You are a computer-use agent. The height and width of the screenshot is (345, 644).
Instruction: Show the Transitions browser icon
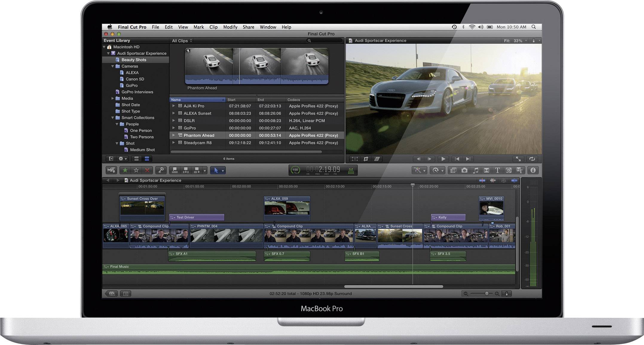487,170
